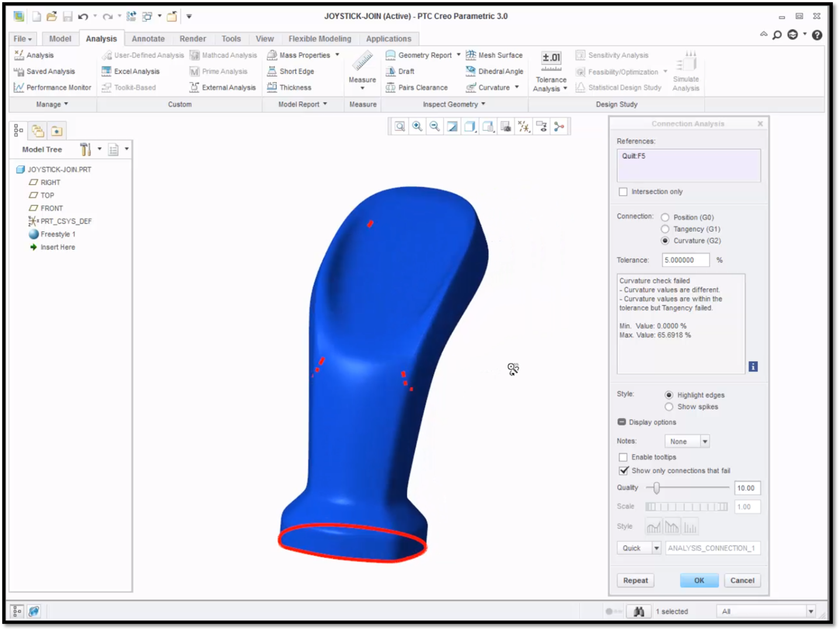Open command search magnifier in title area
The height and width of the screenshot is (631, 840).
point(777,35)
